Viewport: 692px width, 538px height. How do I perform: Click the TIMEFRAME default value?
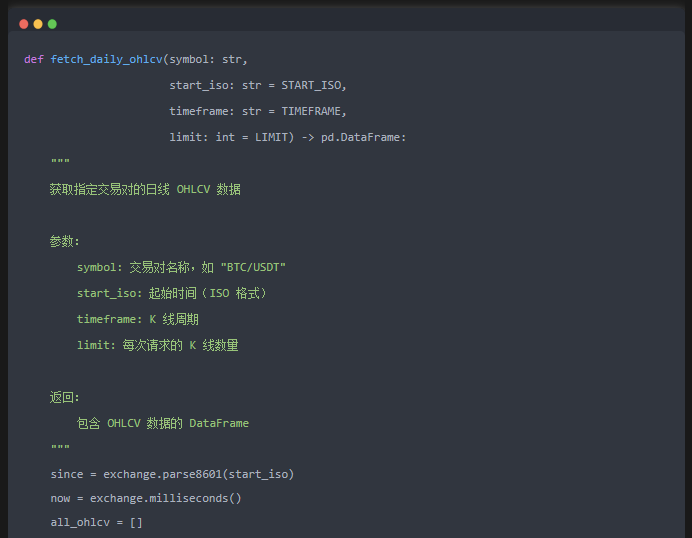311,111
